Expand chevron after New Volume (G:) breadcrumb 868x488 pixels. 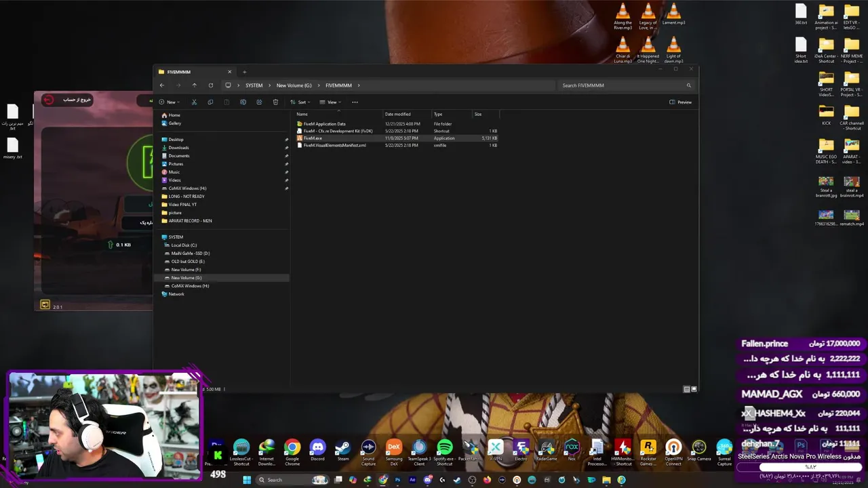pyautogui.click(x=319, y=85)
